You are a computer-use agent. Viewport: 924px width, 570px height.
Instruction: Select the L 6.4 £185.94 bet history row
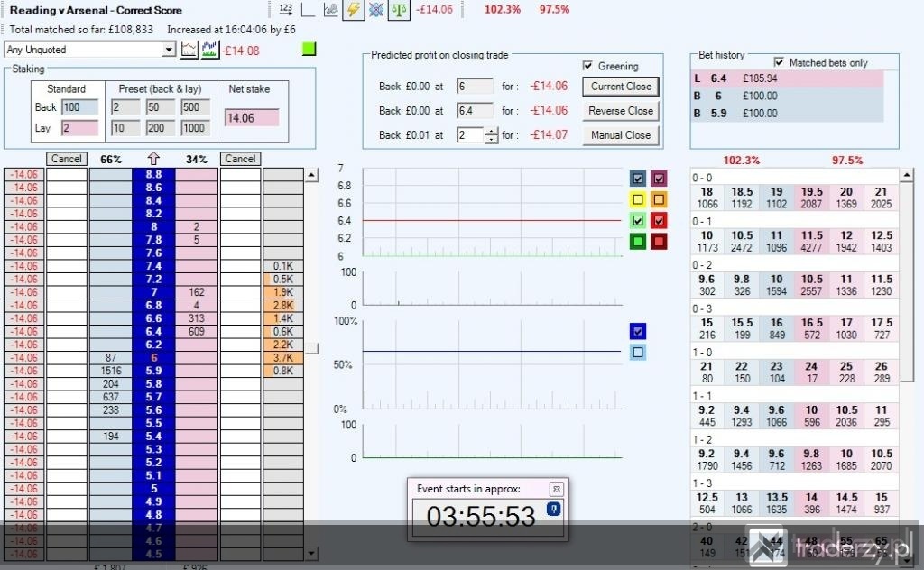[787, 78]
